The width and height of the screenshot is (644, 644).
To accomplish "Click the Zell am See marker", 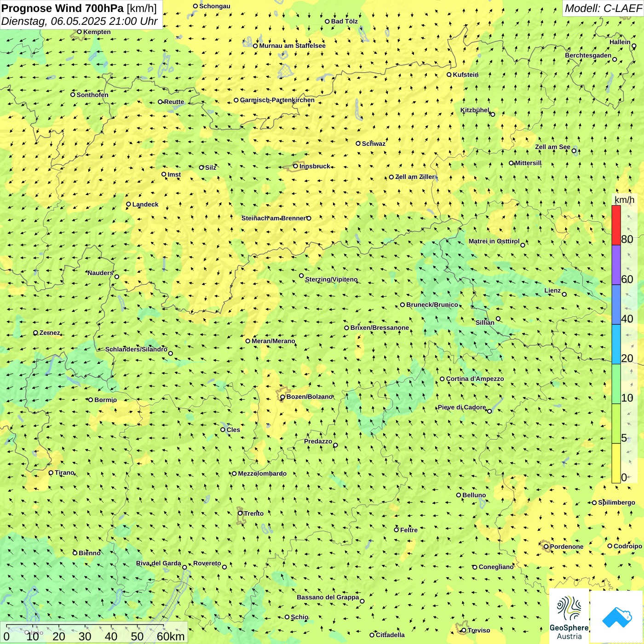I will [x=574, y=150].
